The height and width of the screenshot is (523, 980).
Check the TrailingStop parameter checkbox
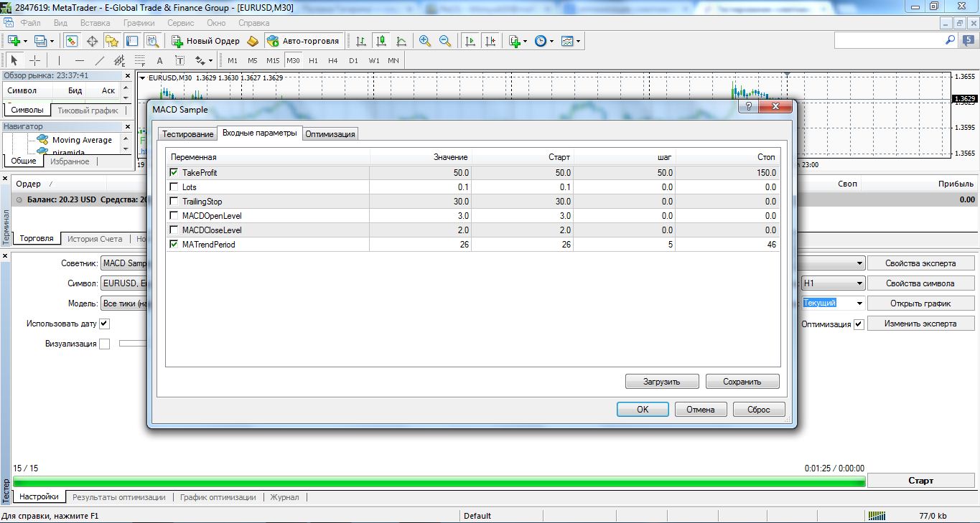click(x=173, y=201)
